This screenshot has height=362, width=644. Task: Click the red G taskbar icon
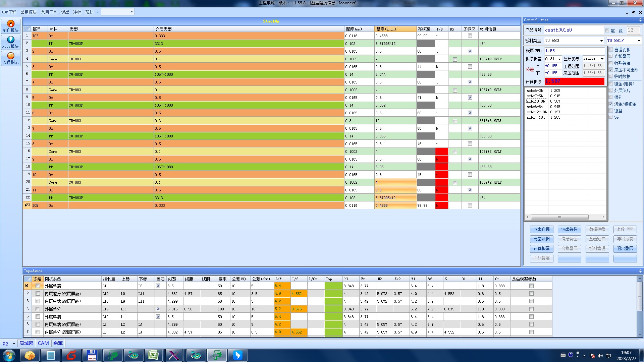point(71,355)
